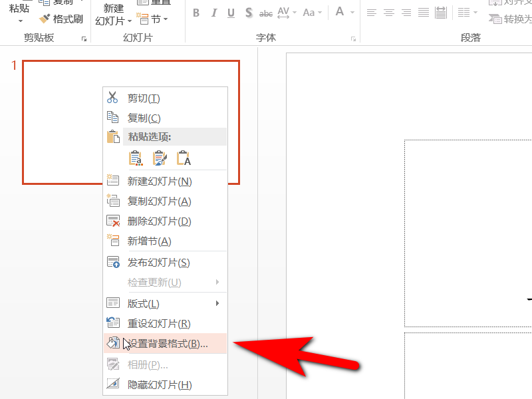This screenshot has width=532, height=399.
Task: Reset slide with 重设幻灯片
Action: click(159, 324)
